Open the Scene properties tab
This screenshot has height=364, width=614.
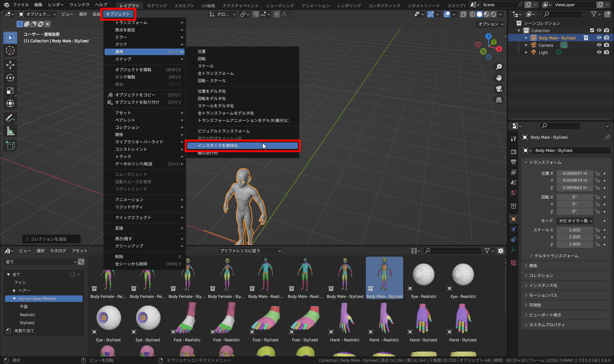coord(513,182)
